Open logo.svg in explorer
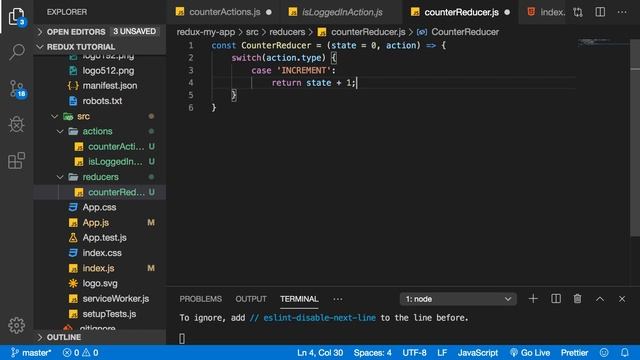The width and height of the screenshot is (640, 360). pos(100,283)
